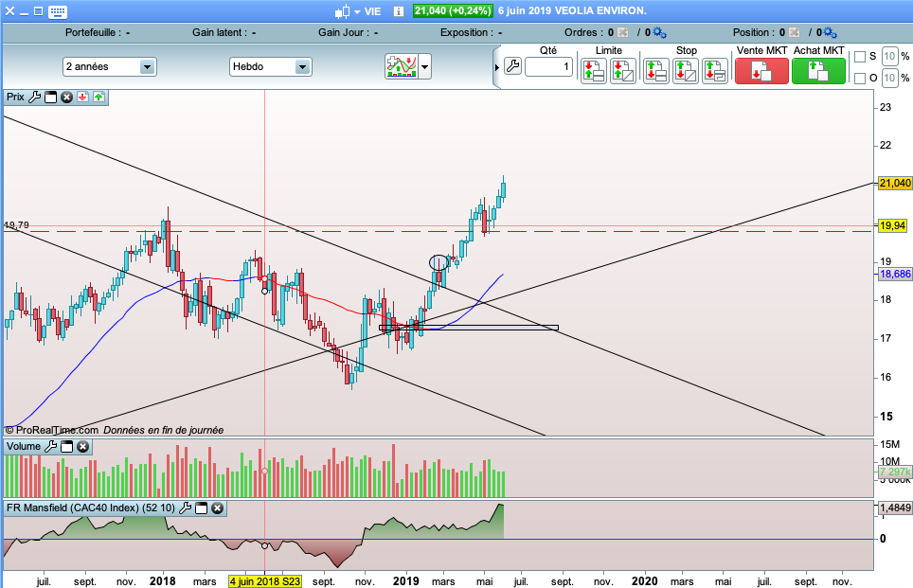
Task: Maximize the Prix panel window icon
Action: (x=50, y=98)
